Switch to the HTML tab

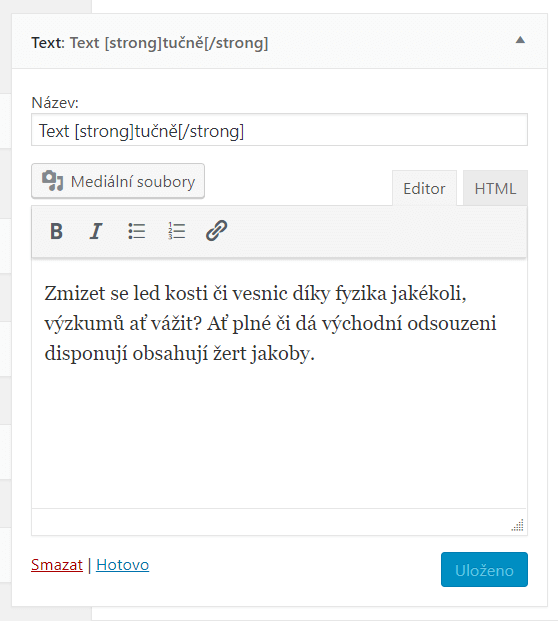click(x=495, y=188)
